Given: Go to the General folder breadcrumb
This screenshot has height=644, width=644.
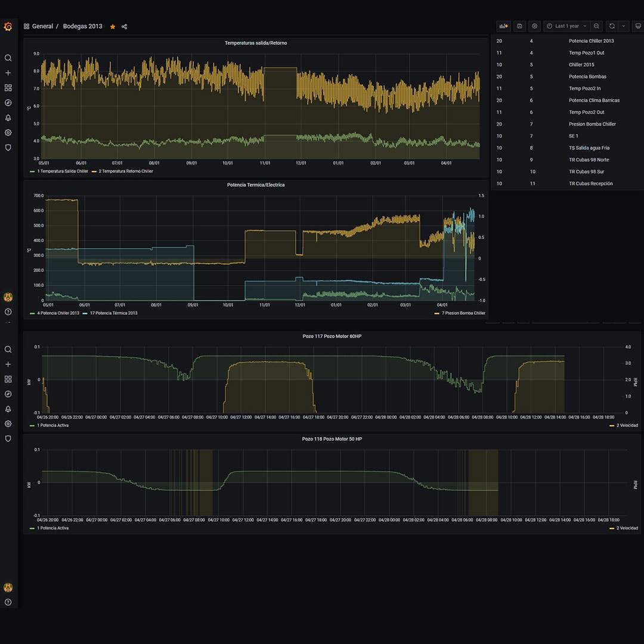Looking at the screenshot, I should click(x=42, y=26).
